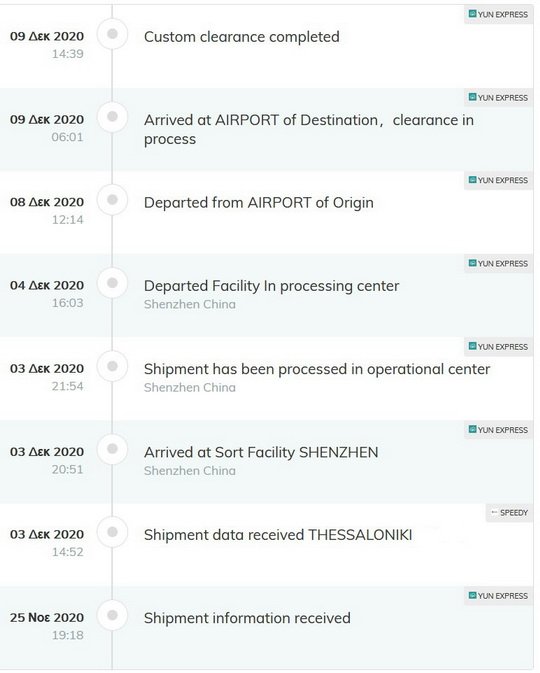The image size is (540, 673).
Task: Select timeline dot for 25 Nov 19:18 event
Action: click(112, 615)
